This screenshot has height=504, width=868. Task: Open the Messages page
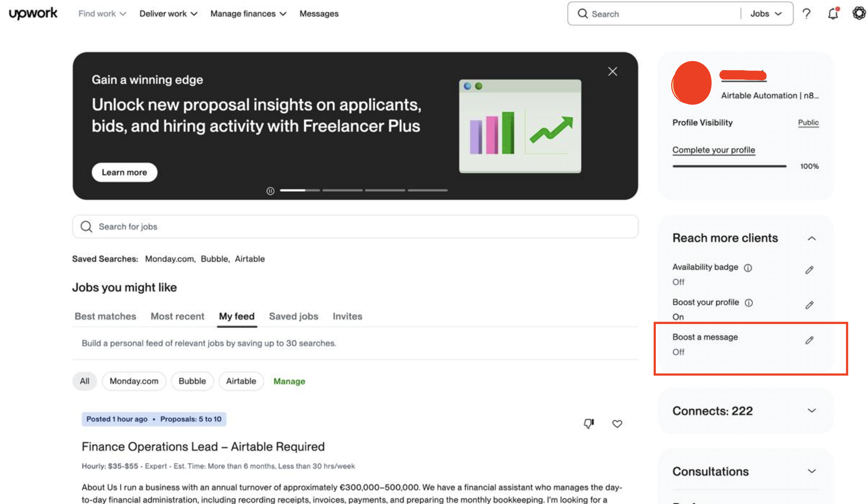(319, 14)
